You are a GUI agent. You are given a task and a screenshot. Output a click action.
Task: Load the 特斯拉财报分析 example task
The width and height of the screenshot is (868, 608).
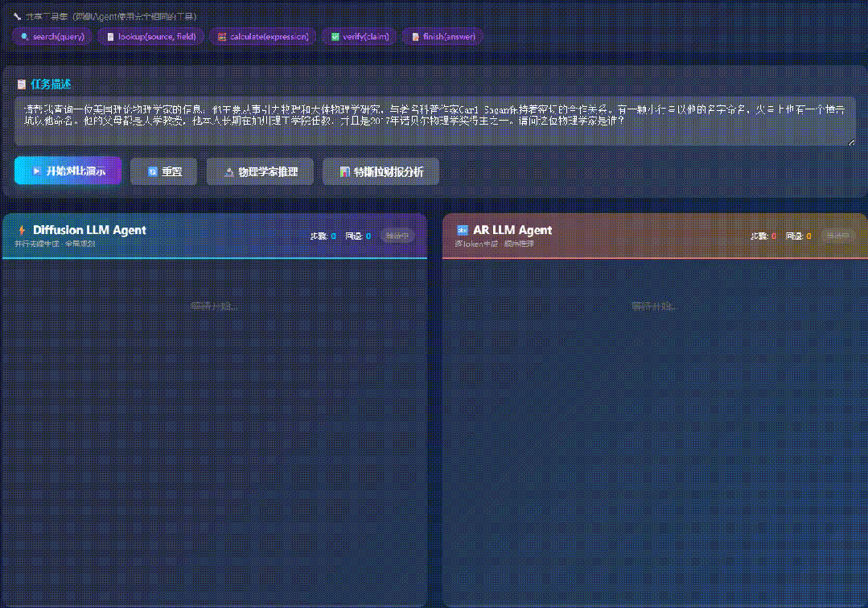click(x=381, y=171)
